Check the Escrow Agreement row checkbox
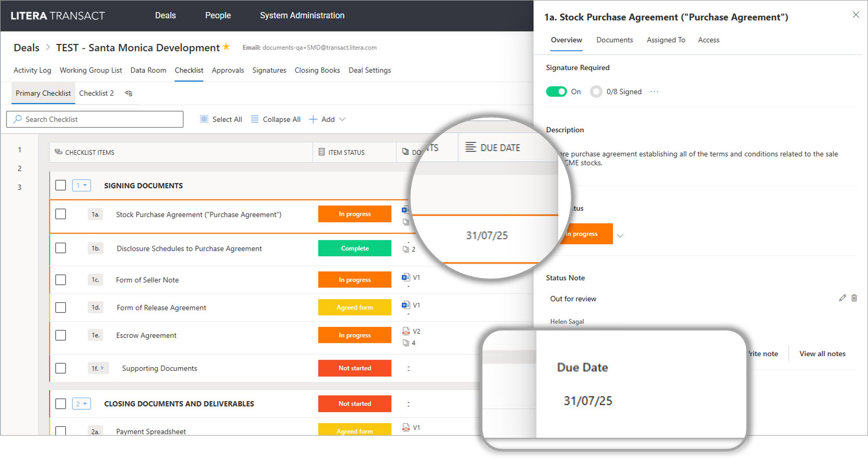Image resolution: width=868 pixels, height=459 pixels. click(x=61, y=335)
